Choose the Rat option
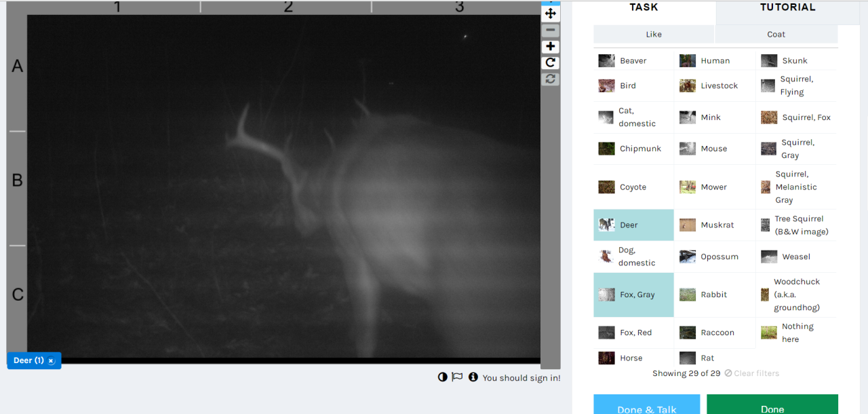Screen dimensions: 868x414 point(715,358)
